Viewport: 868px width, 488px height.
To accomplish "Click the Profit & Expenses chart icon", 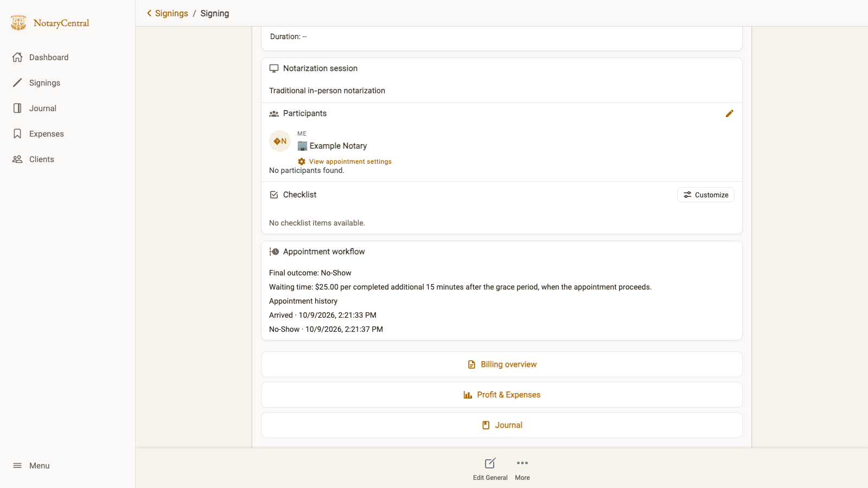I will click(468, 395).
